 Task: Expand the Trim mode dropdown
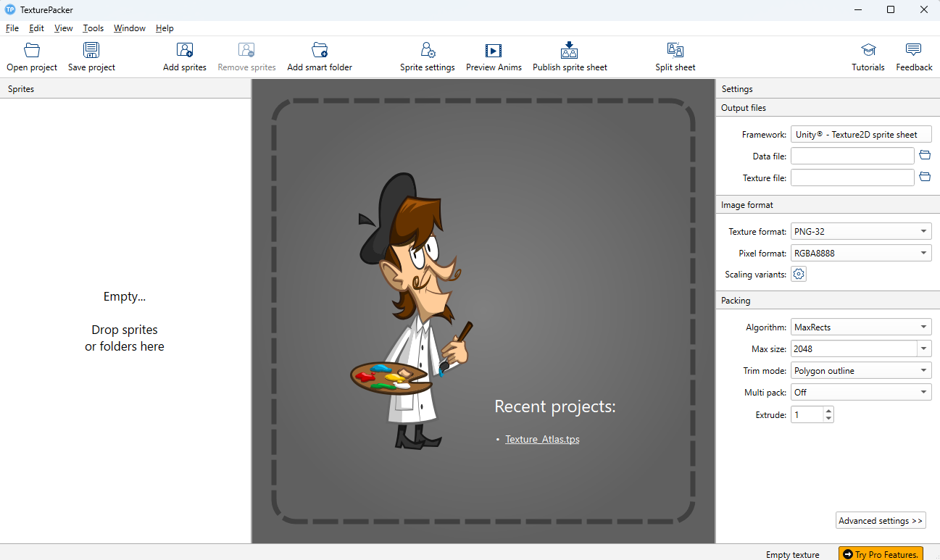click(861, 371)
